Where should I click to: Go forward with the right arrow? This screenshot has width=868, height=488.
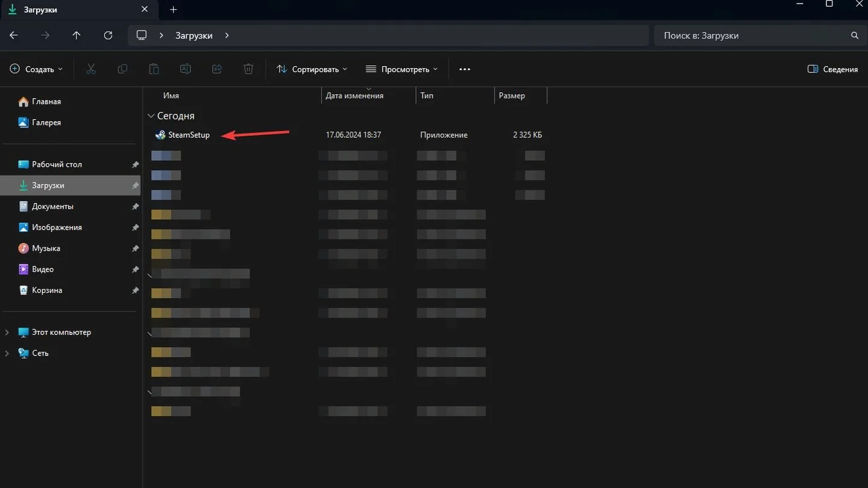click(x=45, y=36)
